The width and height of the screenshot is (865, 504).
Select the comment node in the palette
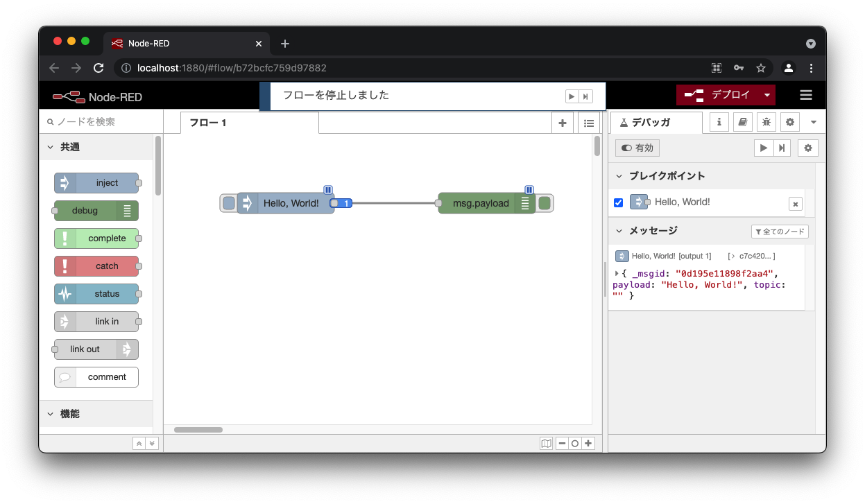coord(96,377)
